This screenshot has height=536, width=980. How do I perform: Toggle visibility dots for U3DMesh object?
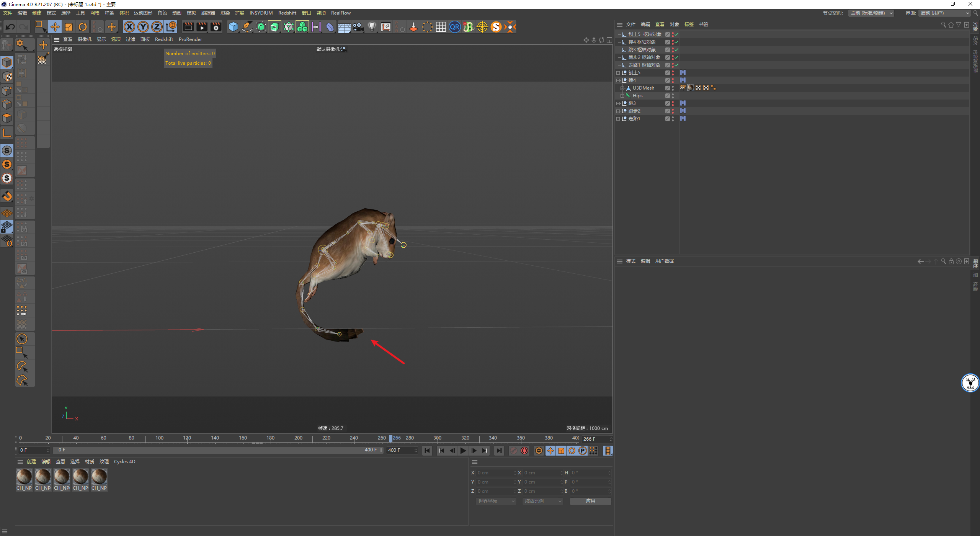tap(673, 88)
